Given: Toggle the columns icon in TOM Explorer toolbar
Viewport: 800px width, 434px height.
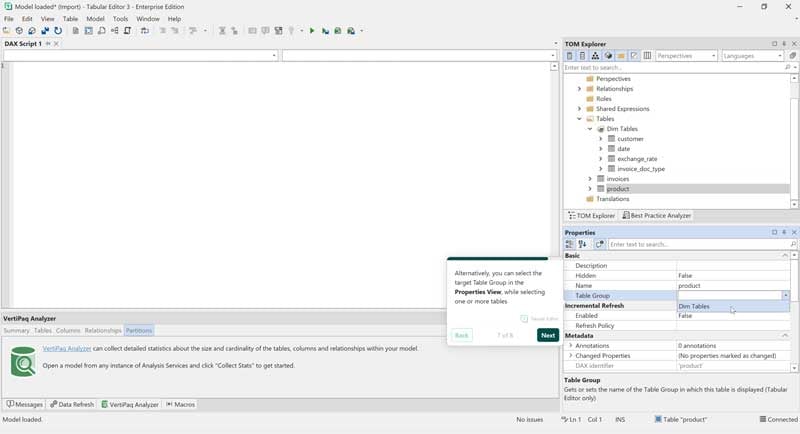Looking at the screenshot, I should click(x=647, y=56).
